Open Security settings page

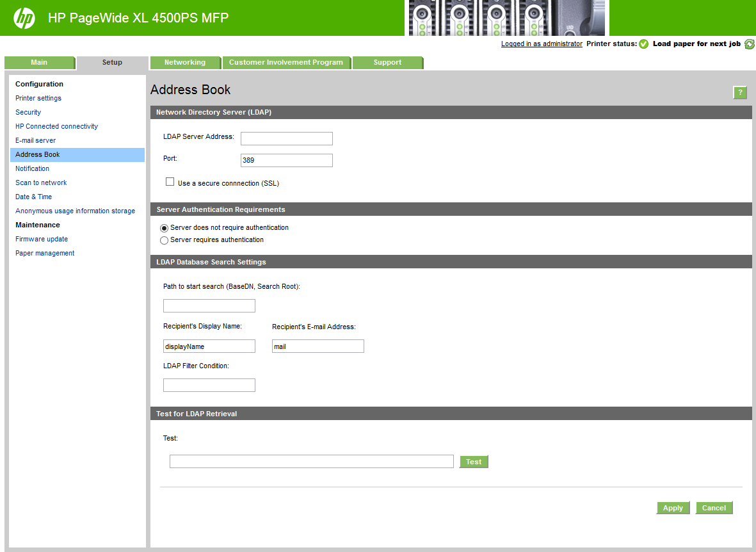(28, 112)
